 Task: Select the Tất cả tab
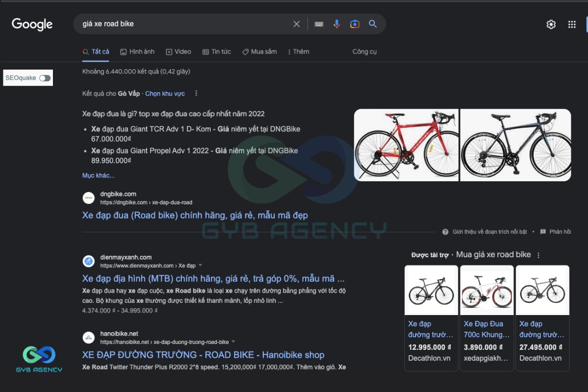coord(96,51)
